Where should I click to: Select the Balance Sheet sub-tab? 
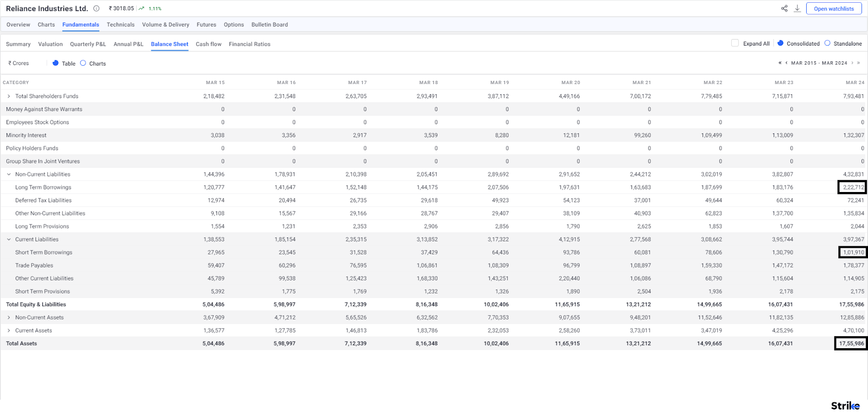[x=170, y=44]
